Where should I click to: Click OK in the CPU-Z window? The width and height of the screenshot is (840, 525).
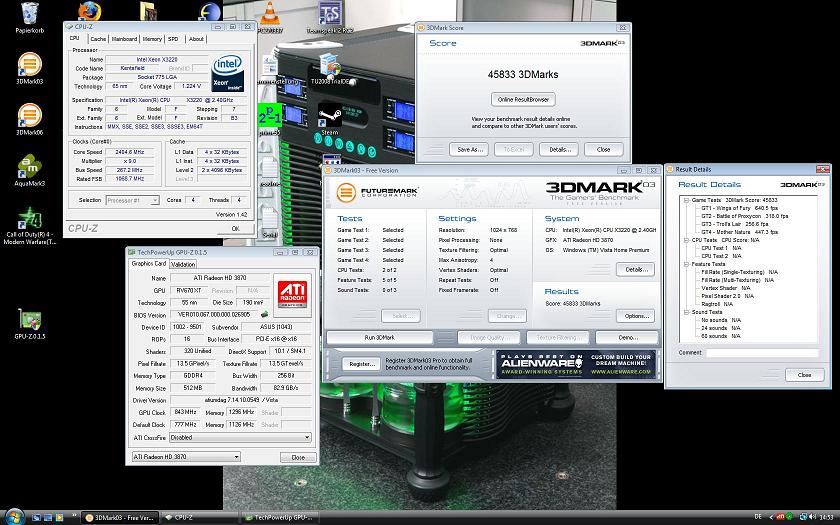[x=235, y=228]
